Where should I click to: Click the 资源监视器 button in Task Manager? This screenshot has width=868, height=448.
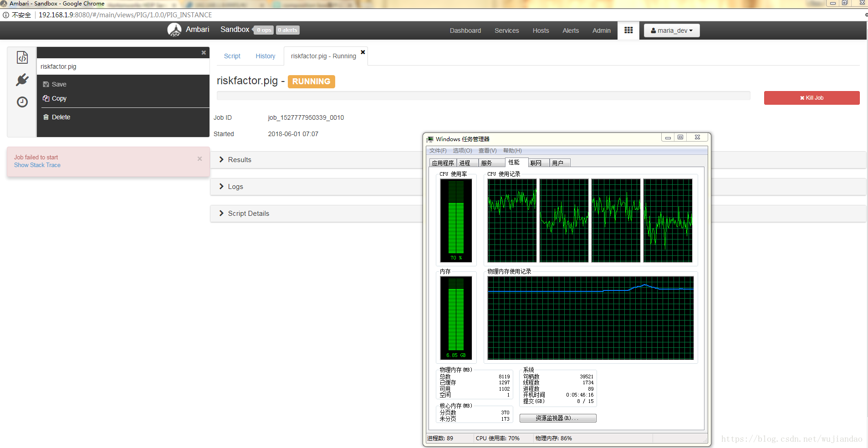pos(558,418)
